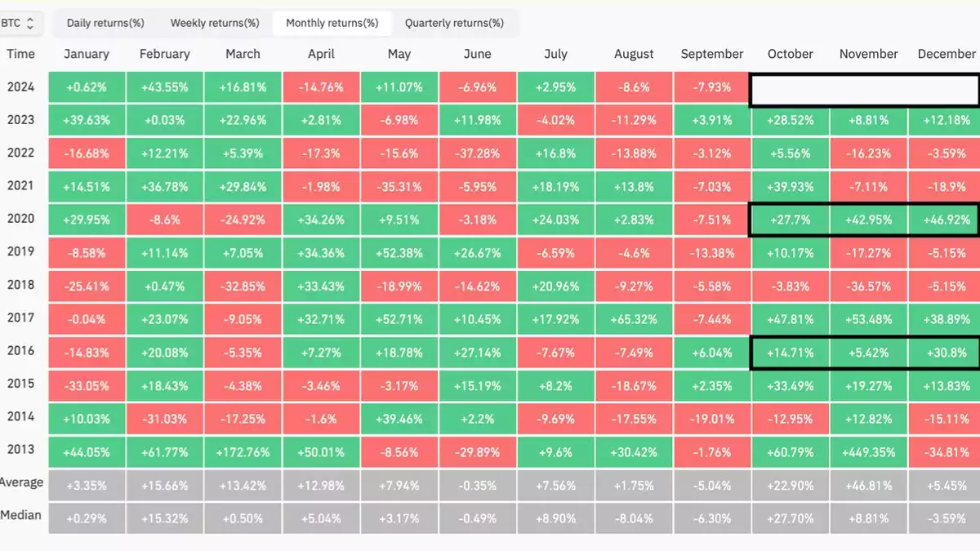Click the +172.76% March 2013 cell
The width and height of the screenshot is (980, 551).
tap(243, 451)
